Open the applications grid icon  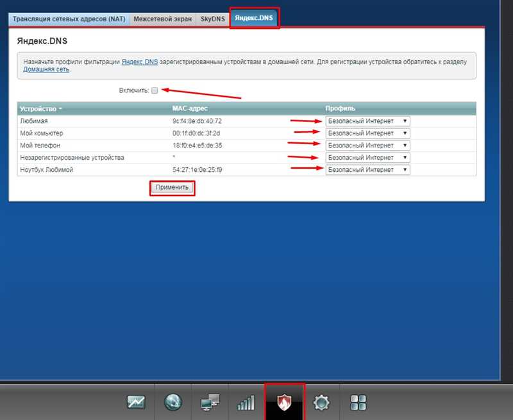coord(358,402)
